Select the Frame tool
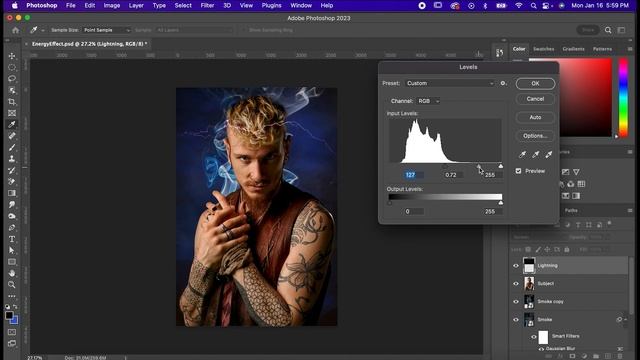 pos(12,113)
